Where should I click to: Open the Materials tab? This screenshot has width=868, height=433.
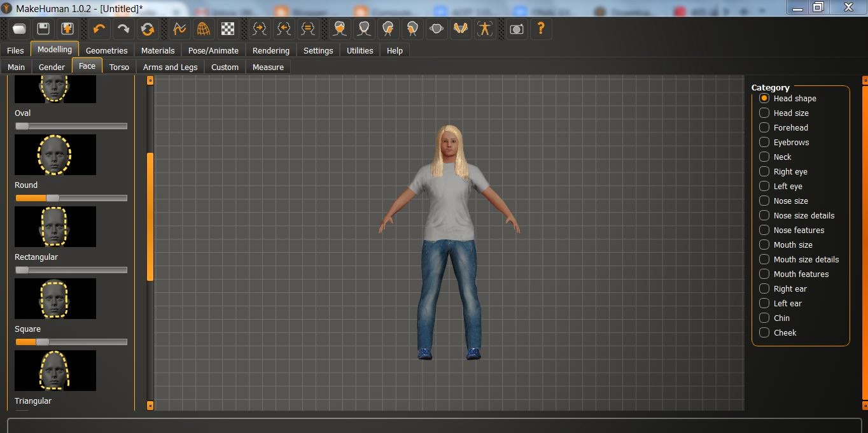(x=158, y=50)
